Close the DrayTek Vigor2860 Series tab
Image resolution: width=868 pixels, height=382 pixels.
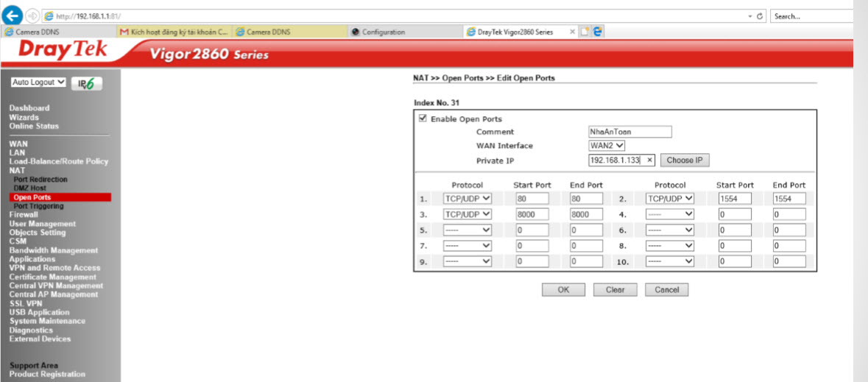pos(571,32)
